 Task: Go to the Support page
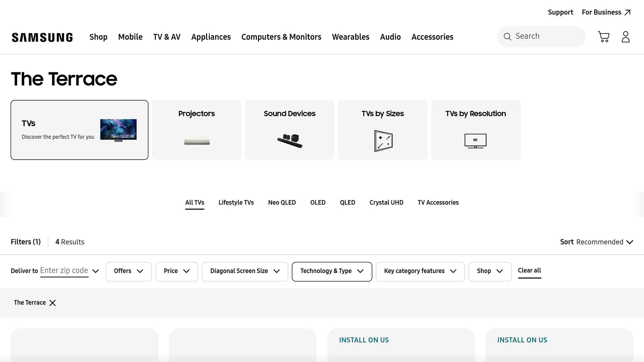(561, 12)
